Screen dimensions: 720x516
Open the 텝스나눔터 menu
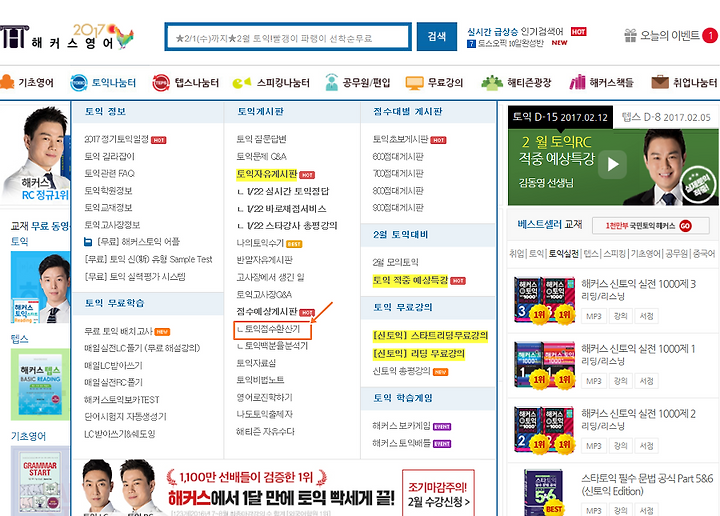coord(197,83)
